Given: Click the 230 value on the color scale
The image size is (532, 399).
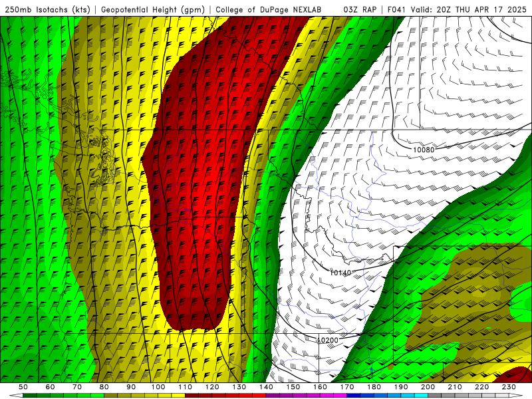Looking at the screenshot, I should (509, 387).
